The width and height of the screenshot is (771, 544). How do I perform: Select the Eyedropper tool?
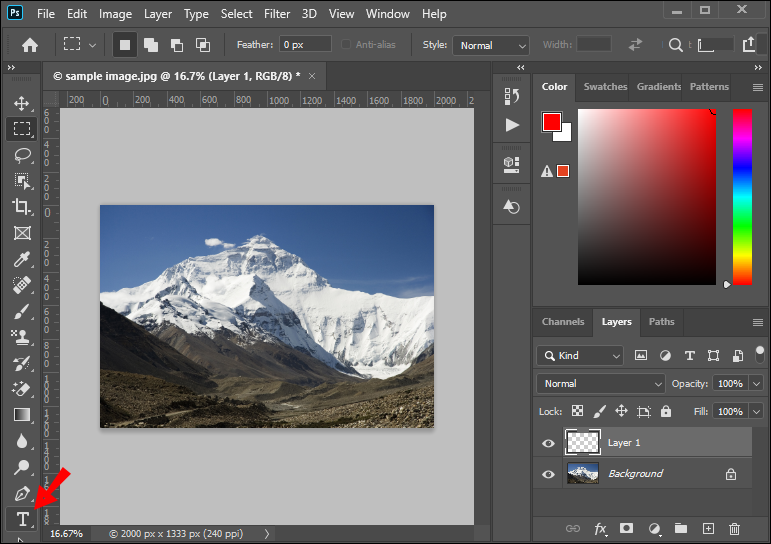(x=21, y=259)
